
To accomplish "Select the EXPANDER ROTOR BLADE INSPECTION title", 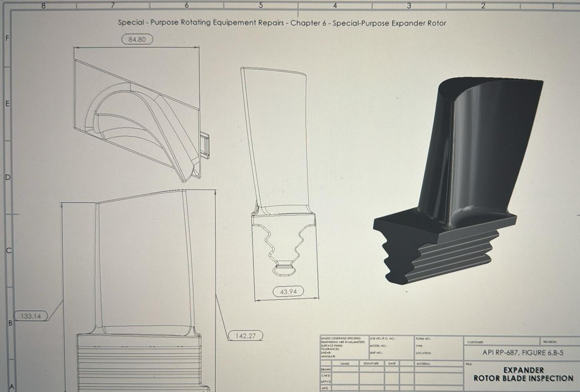I will tap(523, 374).
